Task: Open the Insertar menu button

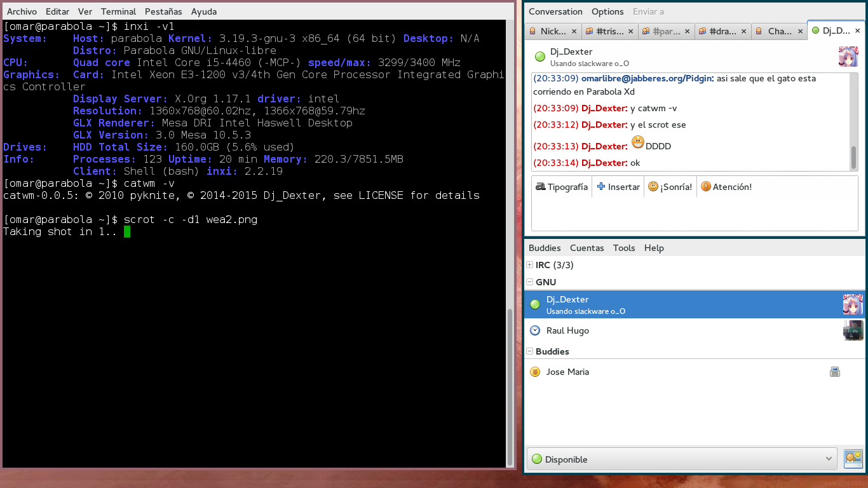Action: [x=618, y=187]
